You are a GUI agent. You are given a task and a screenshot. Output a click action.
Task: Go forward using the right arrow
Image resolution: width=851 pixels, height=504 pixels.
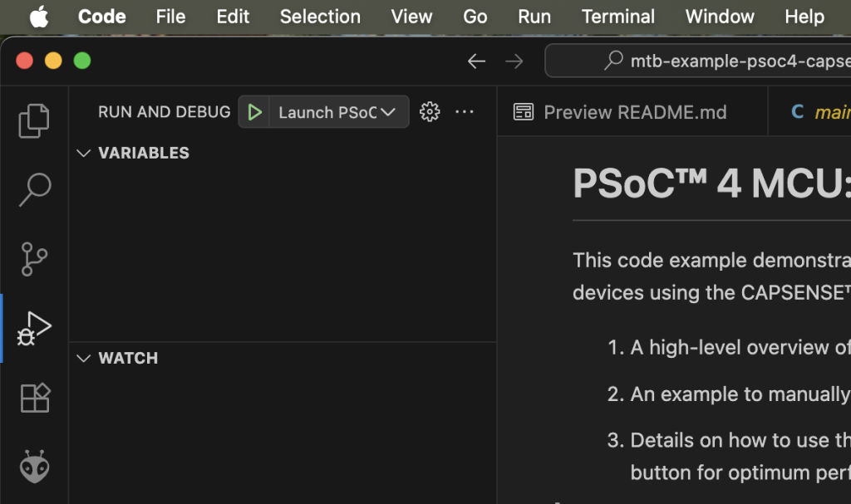click(514, 61)
